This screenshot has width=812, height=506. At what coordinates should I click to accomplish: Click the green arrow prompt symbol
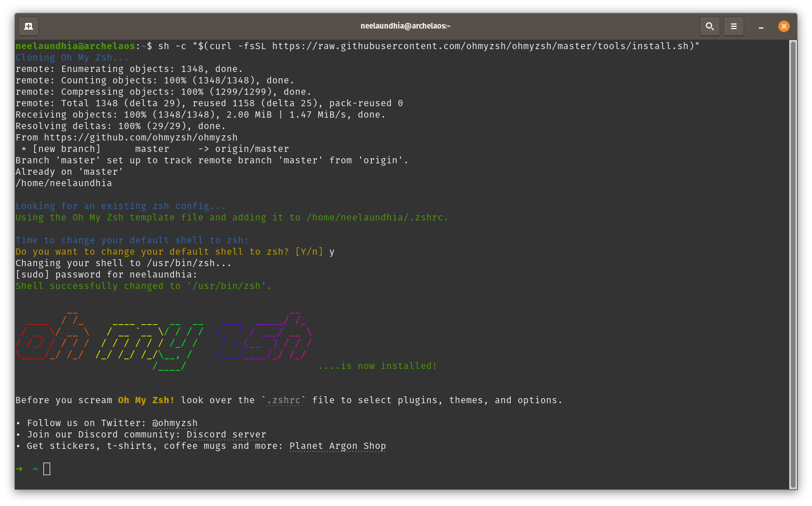pyautogui.click(x=19, y=469)
